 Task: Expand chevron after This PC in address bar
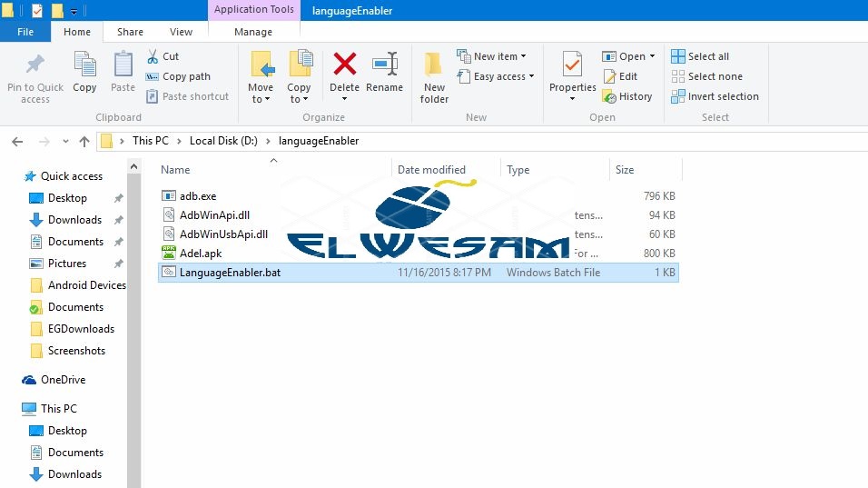pos(179,141)
